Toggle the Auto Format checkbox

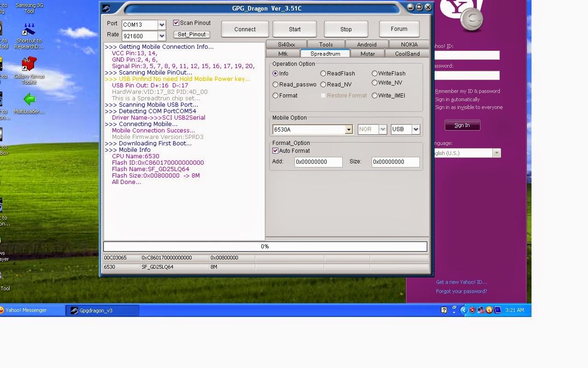pyautogui.click(x=276, y=151)
